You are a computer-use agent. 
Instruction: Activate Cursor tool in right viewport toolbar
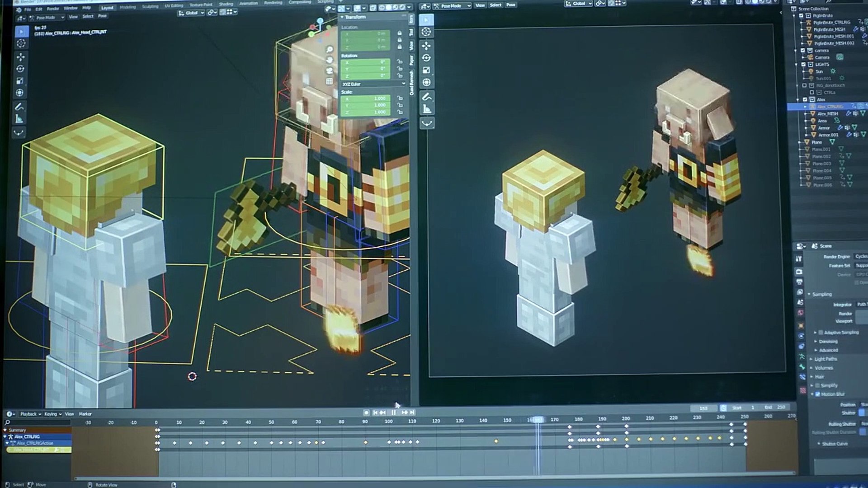coord(426,32)
